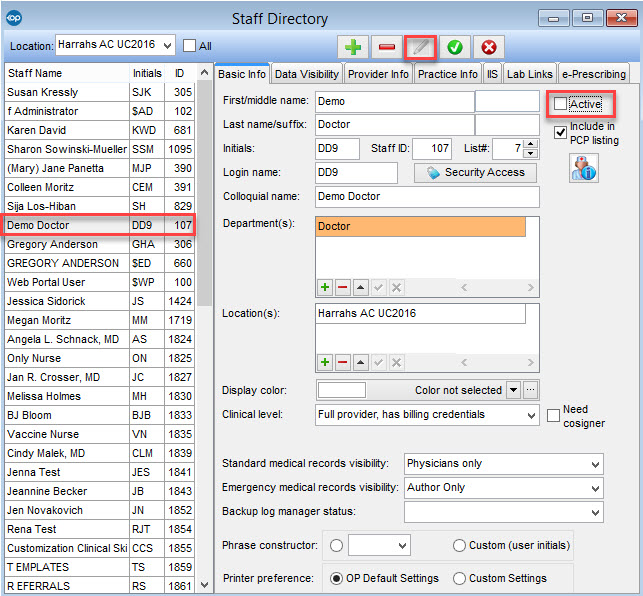The height and width of the screenshot is (596, 643).
Task: Click the OP logo icon in title bar
Action: click(x=14, y=18)
